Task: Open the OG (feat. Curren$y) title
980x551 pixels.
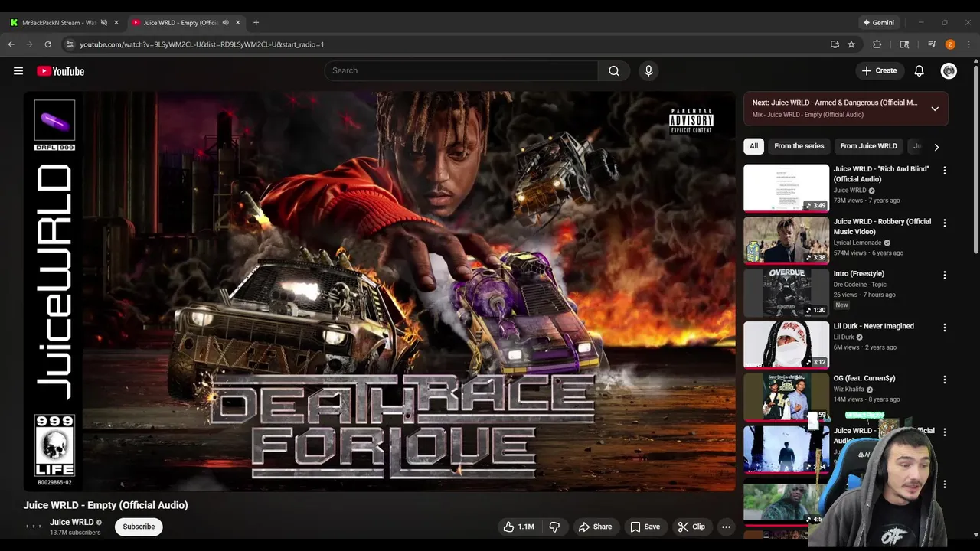Action: pyautogui.click(x=864, y=378)
